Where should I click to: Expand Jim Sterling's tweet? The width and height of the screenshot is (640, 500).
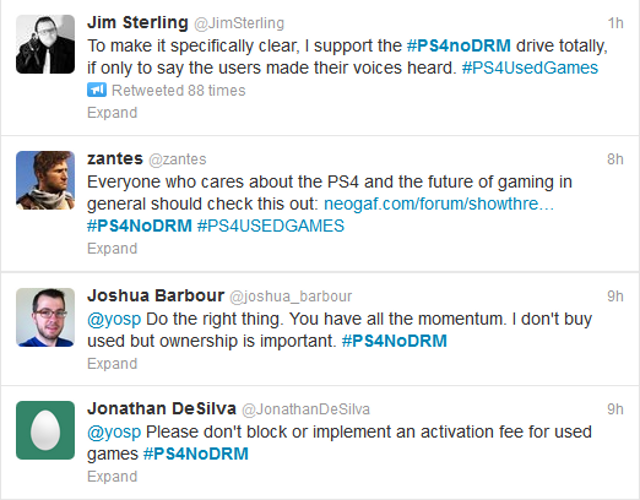pos(112,113)
